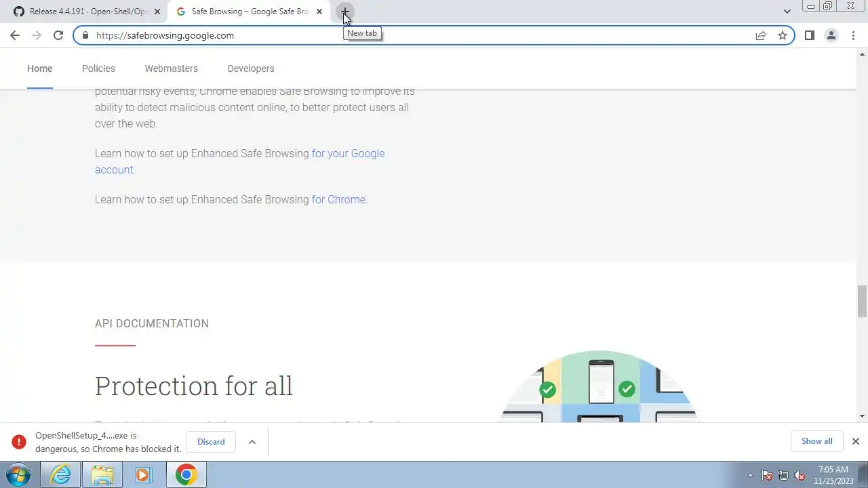The height and width of the screenshot is (488, 868).
Task: Close the Safe Browsing tab
Action: pyautogui.click(x=319, y=12)
